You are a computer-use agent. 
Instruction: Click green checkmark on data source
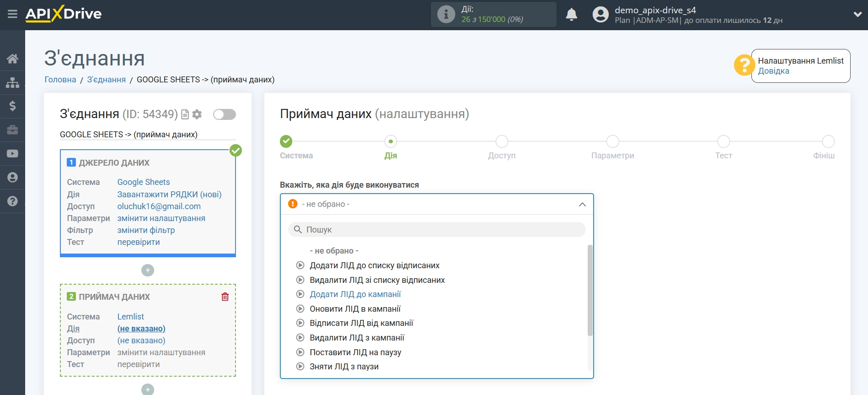[x=236, y=150]
